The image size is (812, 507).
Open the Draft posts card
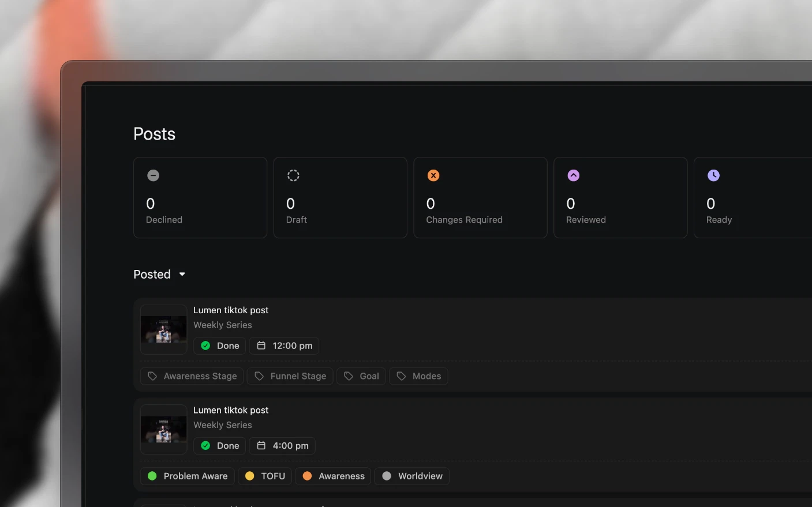340,197
